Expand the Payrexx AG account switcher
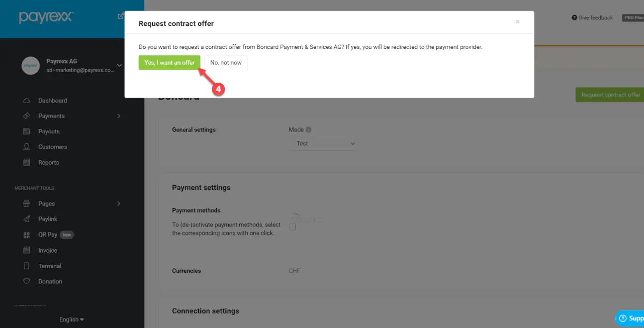Screen dimensions: 644x328 [119, 65]
